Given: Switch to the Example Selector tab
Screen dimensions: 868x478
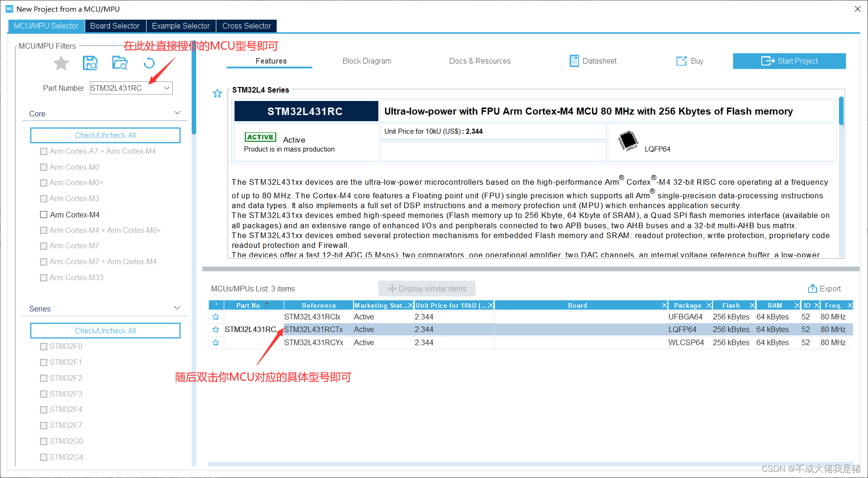Looking at the screenshot, I should pyautogui.click(x=181, y=26).
